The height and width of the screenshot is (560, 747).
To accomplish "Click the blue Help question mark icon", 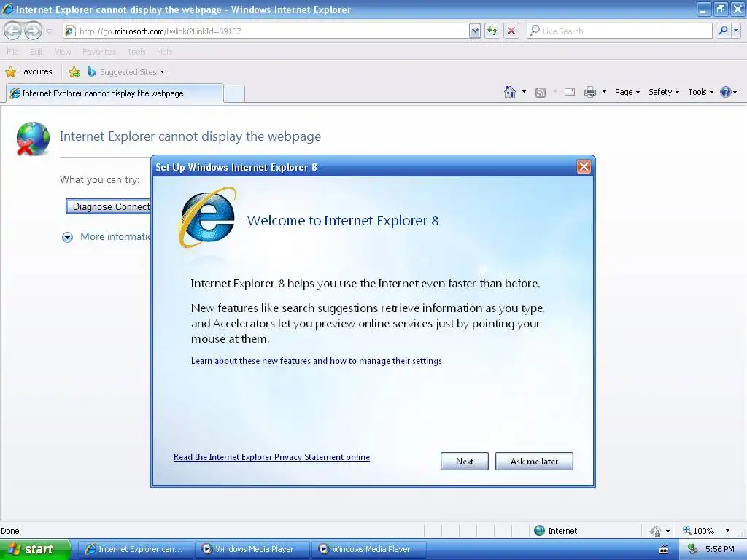I will 725,92.
